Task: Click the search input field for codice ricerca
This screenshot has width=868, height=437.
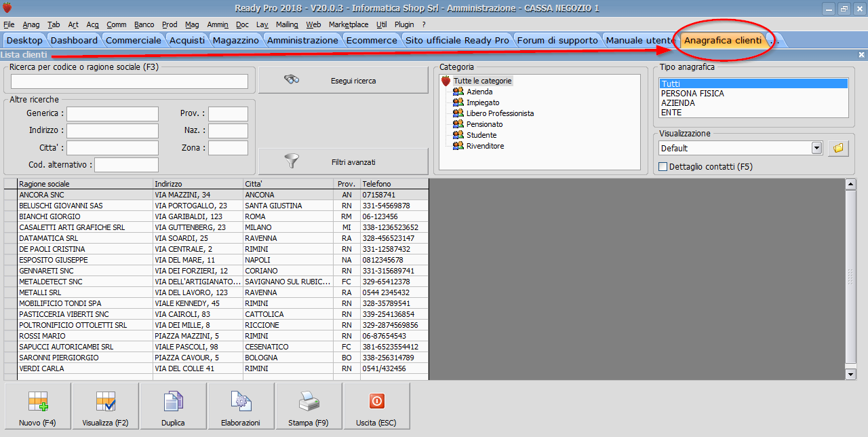Action: pyautogui.click(x=129, y=81)
